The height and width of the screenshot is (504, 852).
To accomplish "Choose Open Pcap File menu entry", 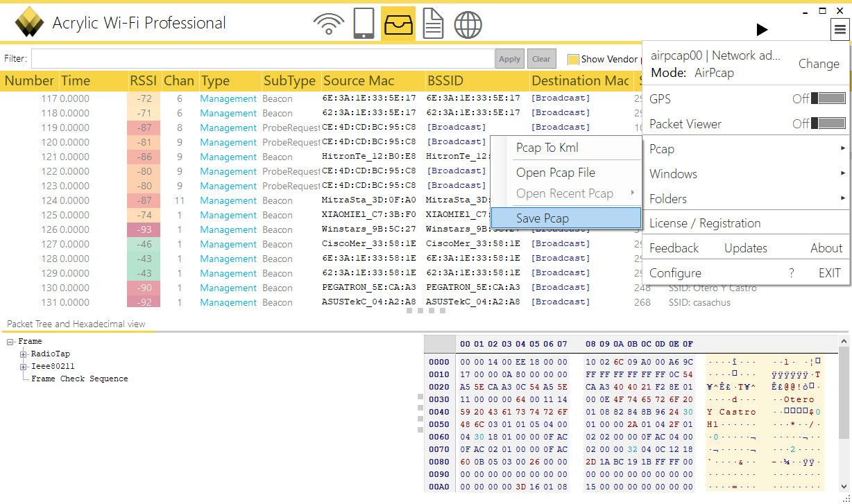I will point(565,173).
